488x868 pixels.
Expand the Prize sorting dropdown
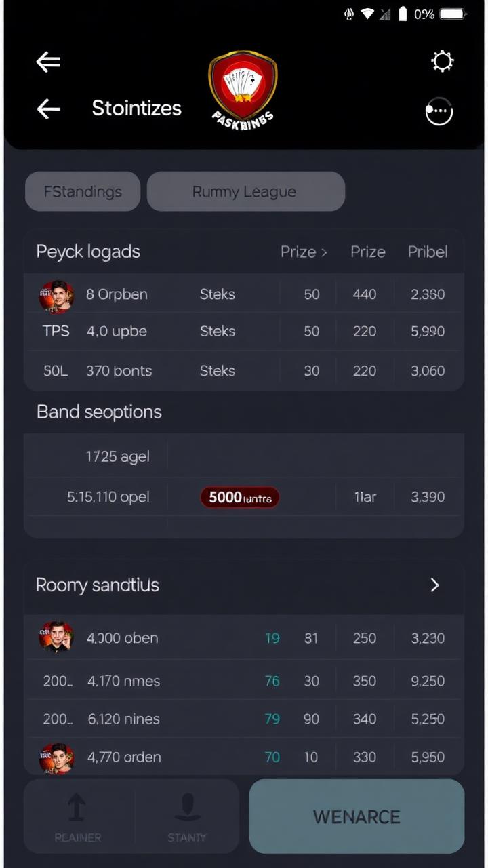[x=304, y=252]
